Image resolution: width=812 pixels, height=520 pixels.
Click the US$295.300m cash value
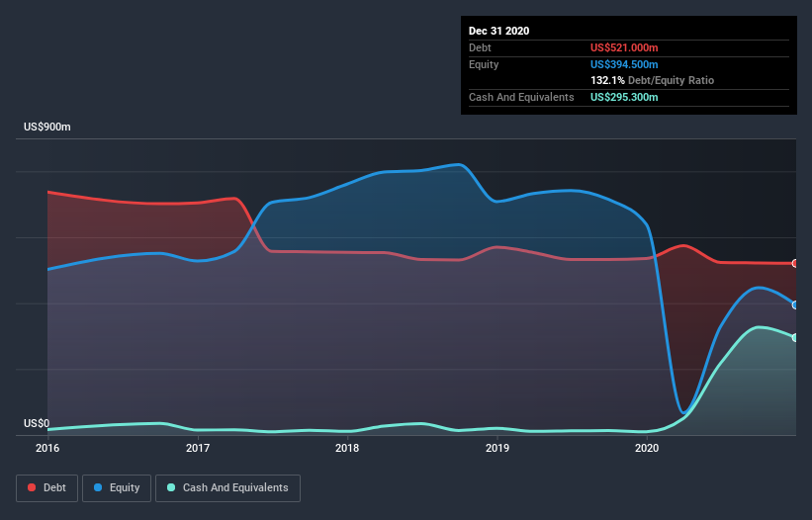click(624, 97)
